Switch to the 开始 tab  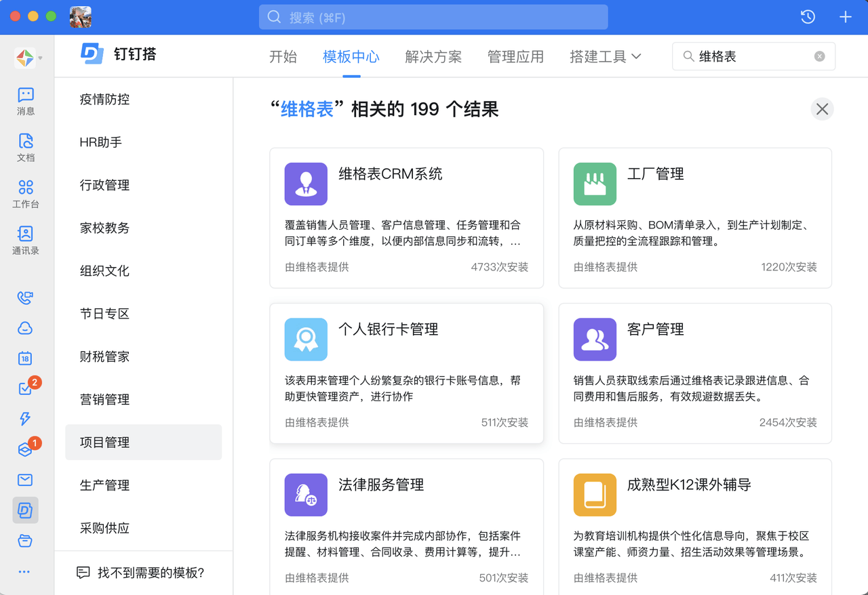click(x=283, y=57)
